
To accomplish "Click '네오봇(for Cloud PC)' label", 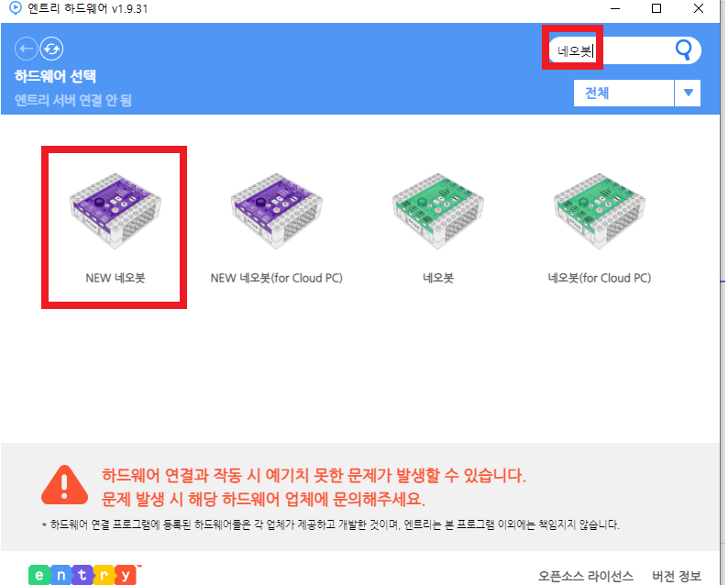I will 600,278.
